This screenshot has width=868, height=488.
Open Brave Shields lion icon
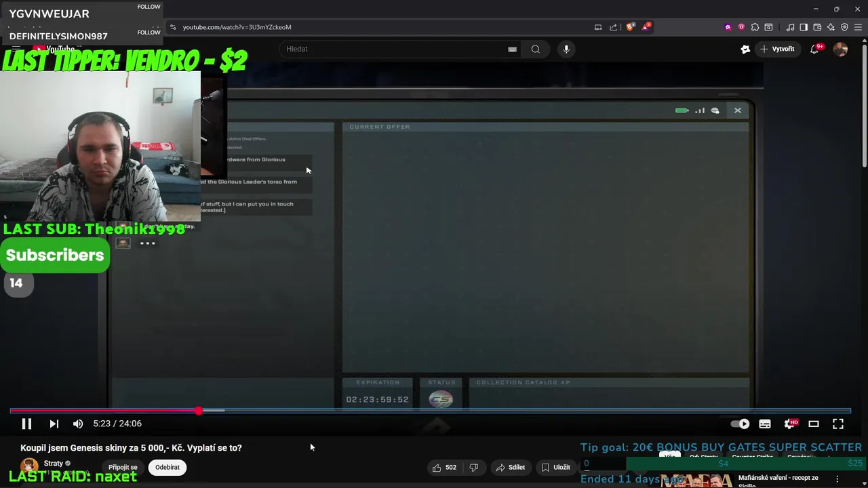pos(631,27)
